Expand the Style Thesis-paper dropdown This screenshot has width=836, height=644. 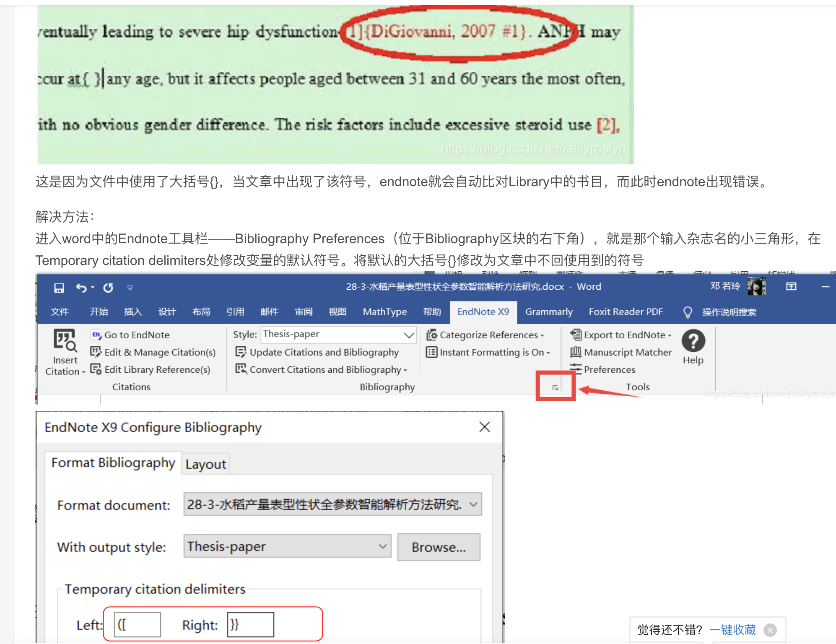tap(409, 335)
